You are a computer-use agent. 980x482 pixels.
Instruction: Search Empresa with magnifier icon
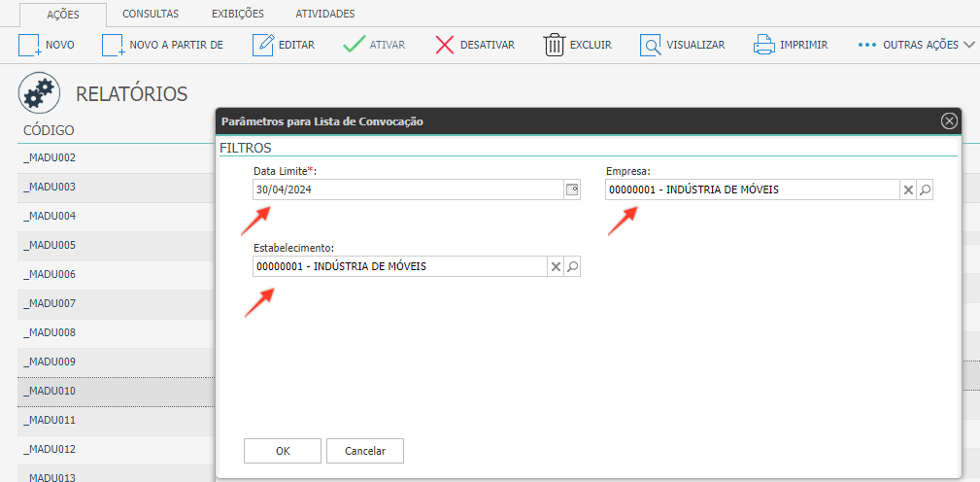925,190
